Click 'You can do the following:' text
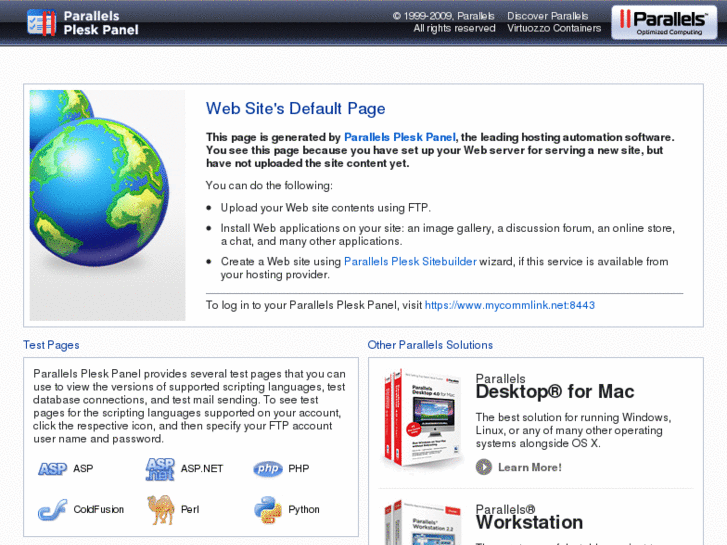The height and width of the screenshot is (545, 727). 269,186
